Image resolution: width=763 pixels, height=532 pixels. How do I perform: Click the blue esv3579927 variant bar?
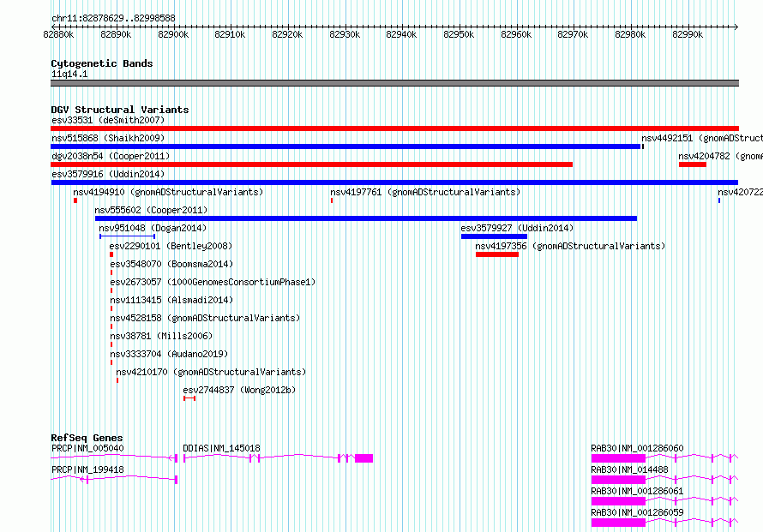[494, 236]
